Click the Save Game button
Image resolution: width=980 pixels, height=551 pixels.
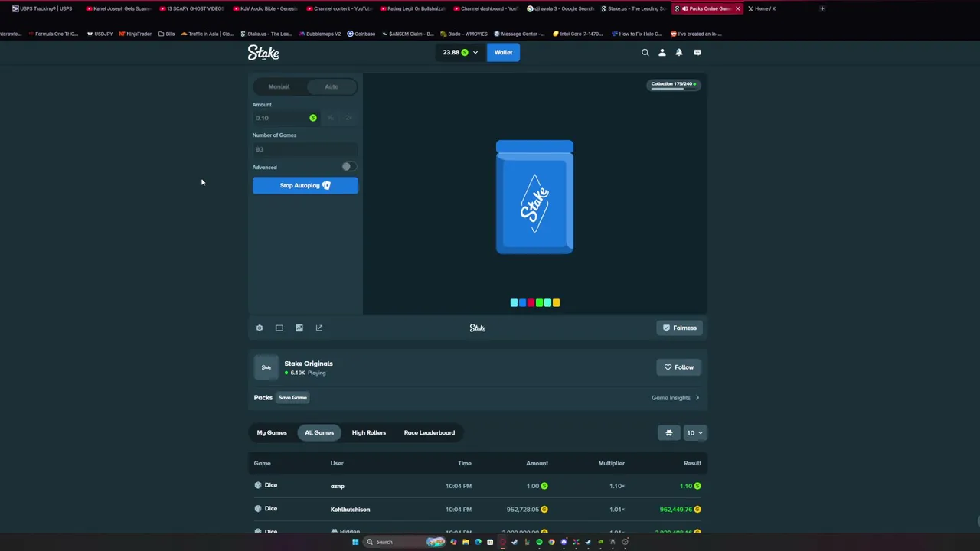pos(292,398)
